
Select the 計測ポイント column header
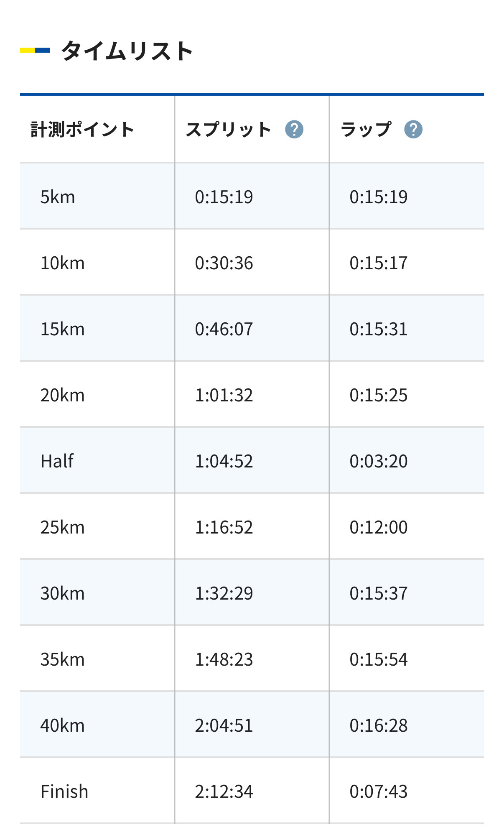pos(82,129)
